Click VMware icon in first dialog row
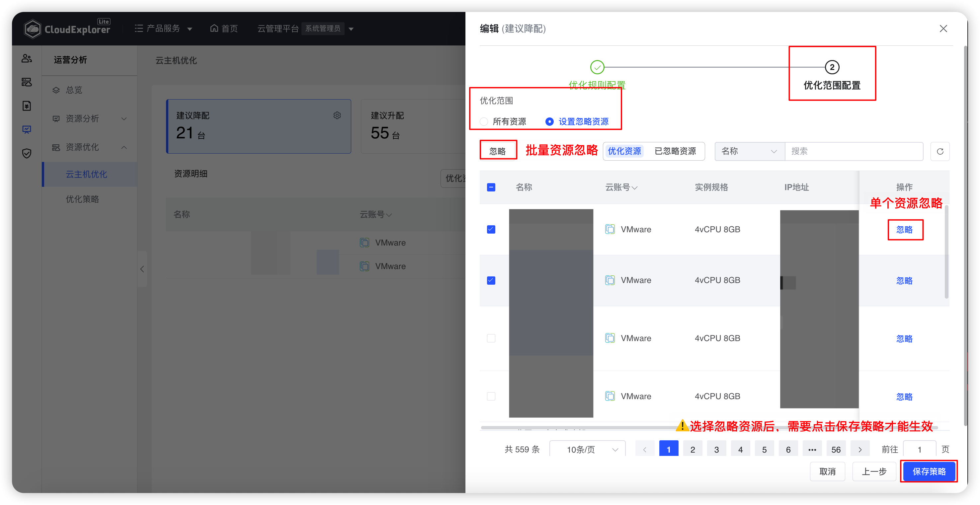The height and width of the screenshot is (505, 980). click(x=610, y=229)
